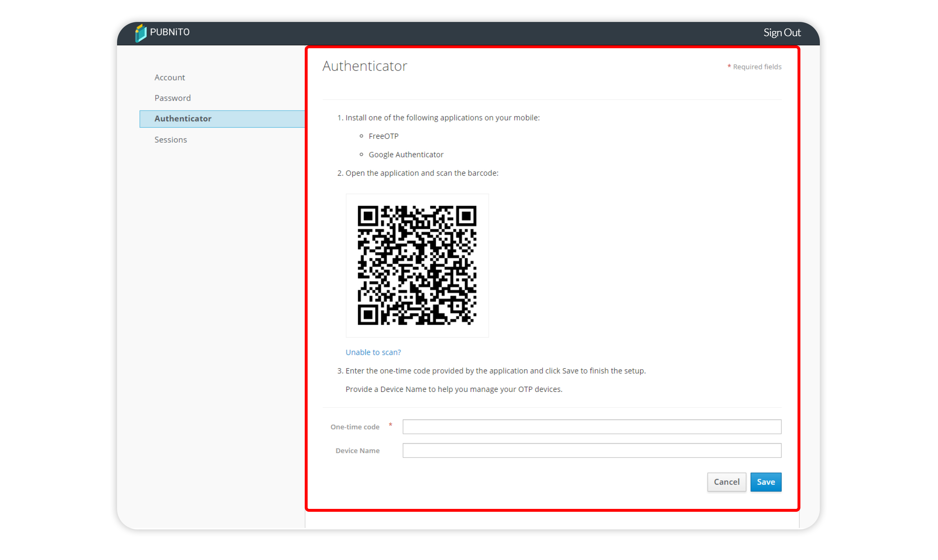Switch to the Password section

click(x=172, y=98)
